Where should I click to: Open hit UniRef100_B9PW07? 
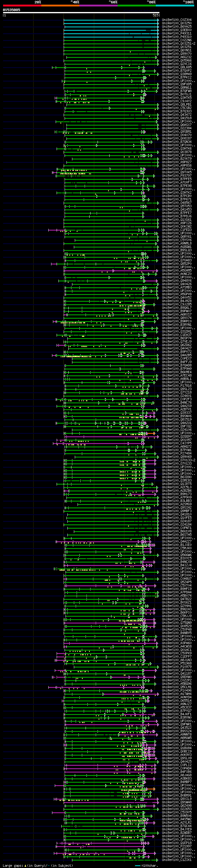point(176,311)
